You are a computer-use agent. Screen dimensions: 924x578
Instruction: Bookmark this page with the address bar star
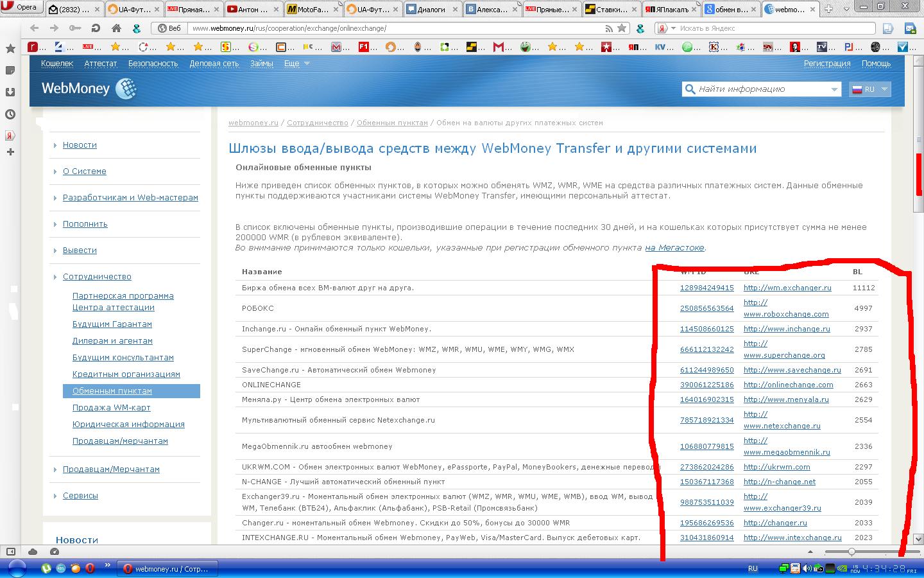622,28
